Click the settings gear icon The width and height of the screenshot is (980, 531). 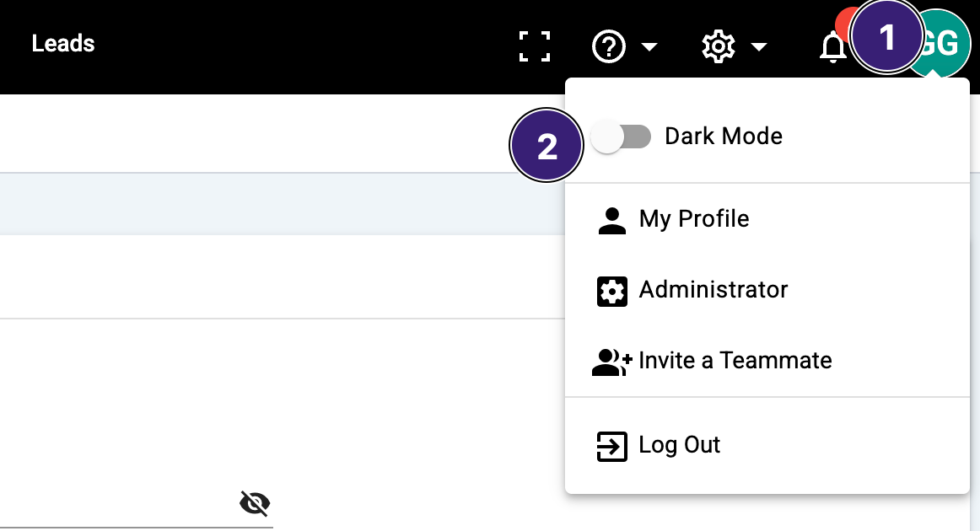pos(718,46)
